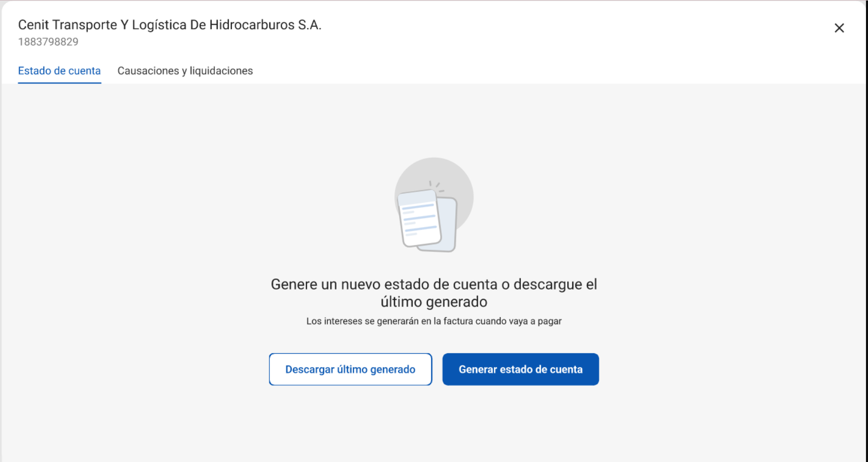Open Causaciones y liquidaciones tab

click(185, 71)
